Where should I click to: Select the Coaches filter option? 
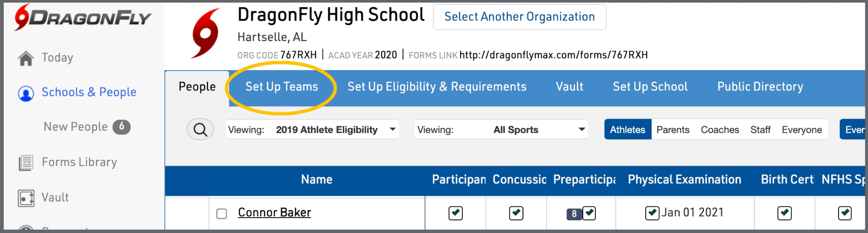pyautogui.click(x=719, y=130)
